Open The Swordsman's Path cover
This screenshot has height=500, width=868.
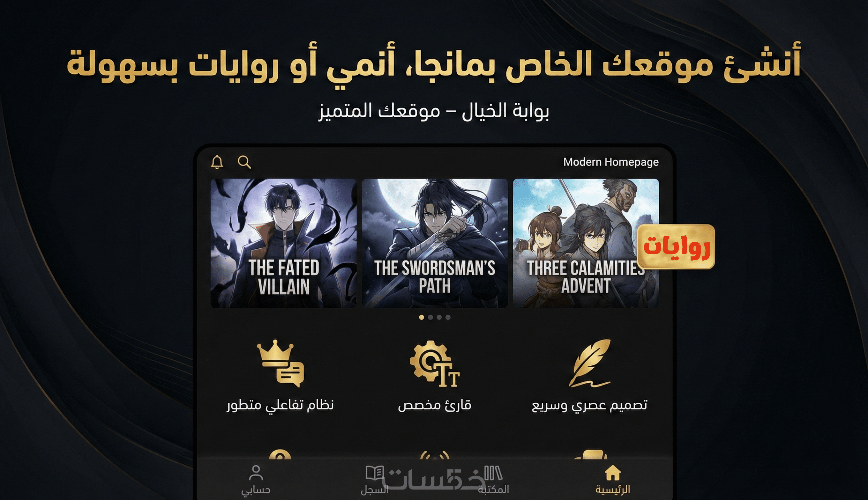[x=435, y=243]
